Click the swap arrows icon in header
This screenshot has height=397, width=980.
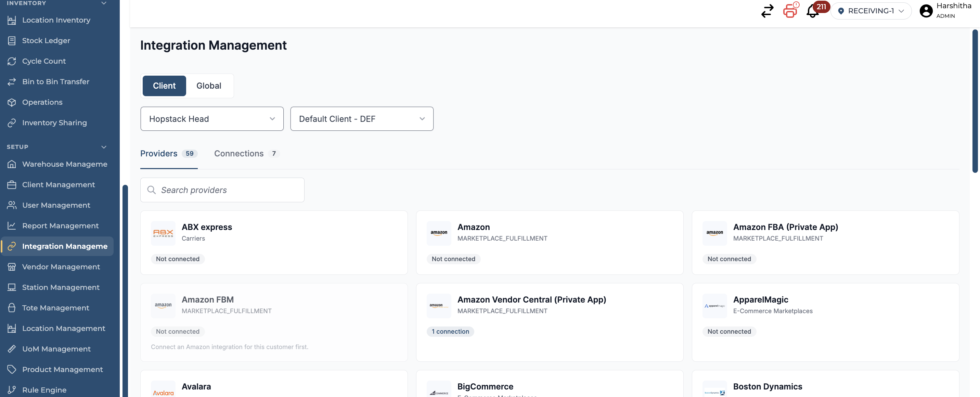(x=768, y=11)
